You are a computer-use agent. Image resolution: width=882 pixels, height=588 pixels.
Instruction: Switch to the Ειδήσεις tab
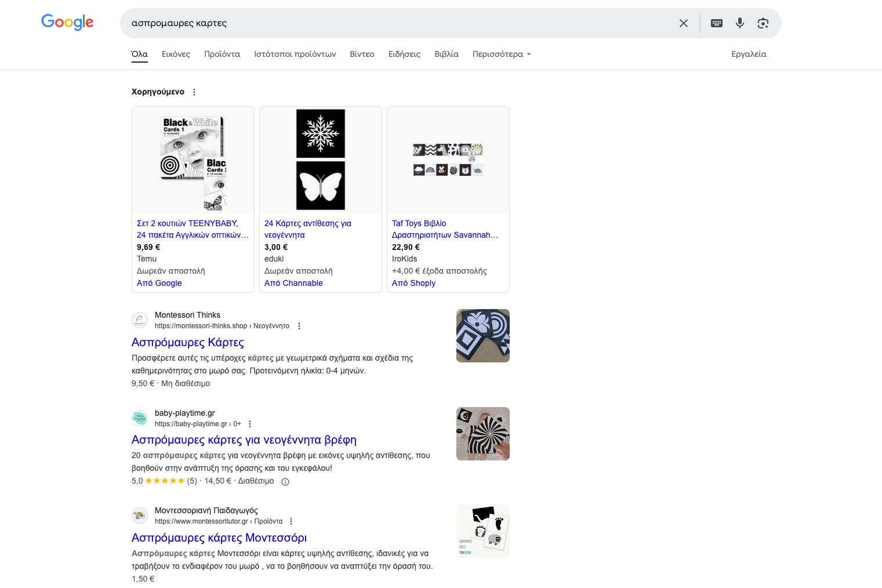404,54
